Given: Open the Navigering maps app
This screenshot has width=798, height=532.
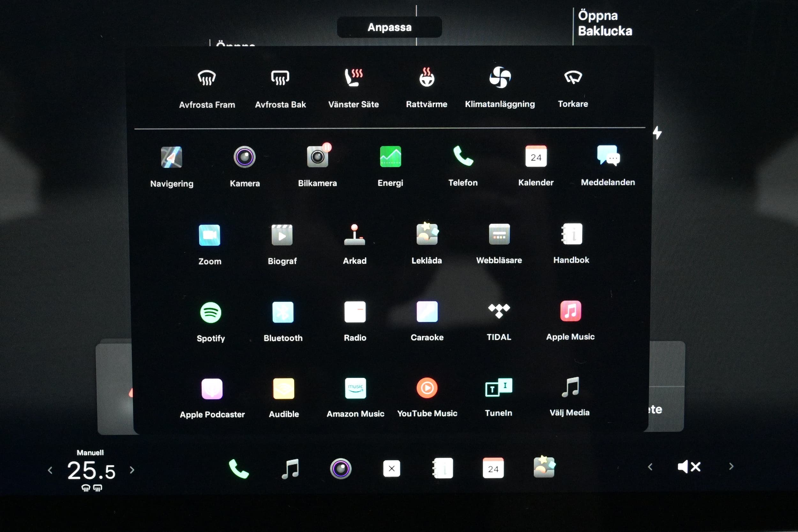Looking at the screenshot, I should pyautogui.click(x=171, y=157).
